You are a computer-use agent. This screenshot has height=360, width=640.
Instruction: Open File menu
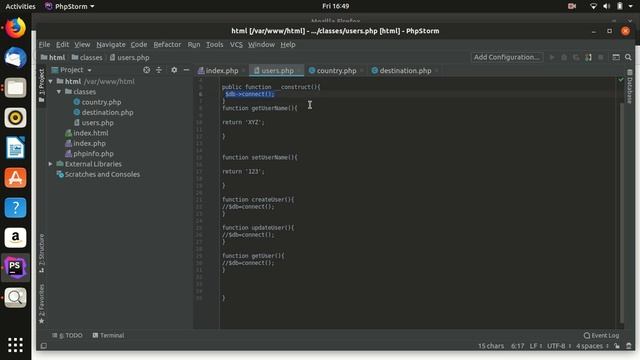pyautogui.click(x=44, y=44)
